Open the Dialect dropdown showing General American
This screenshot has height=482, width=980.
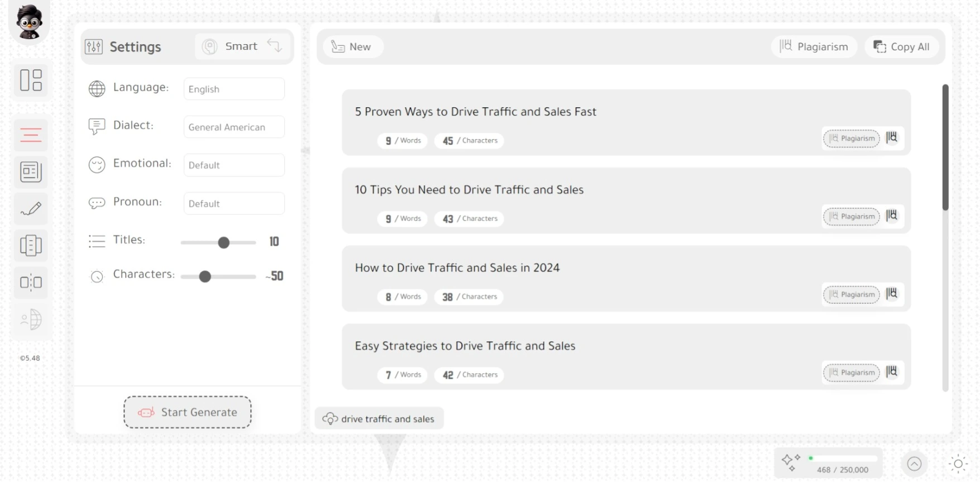(x=234, y=127)
